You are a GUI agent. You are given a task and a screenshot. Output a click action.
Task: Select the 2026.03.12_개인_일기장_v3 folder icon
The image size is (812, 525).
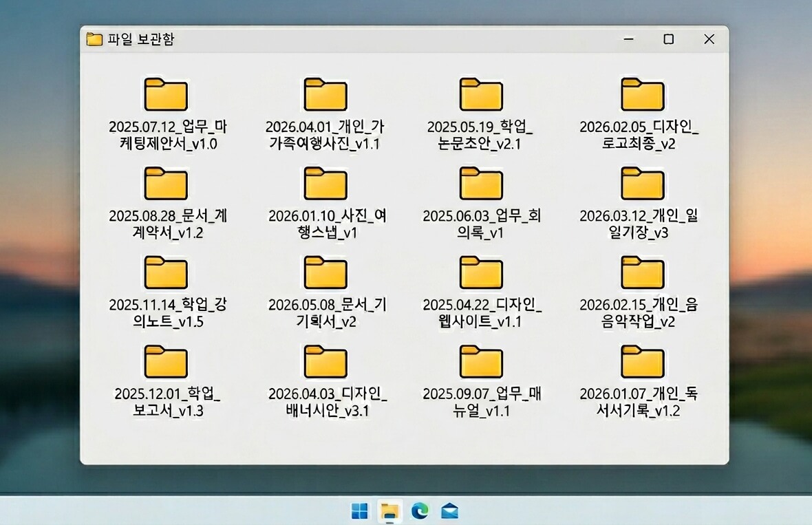click(x=642, y=183)
